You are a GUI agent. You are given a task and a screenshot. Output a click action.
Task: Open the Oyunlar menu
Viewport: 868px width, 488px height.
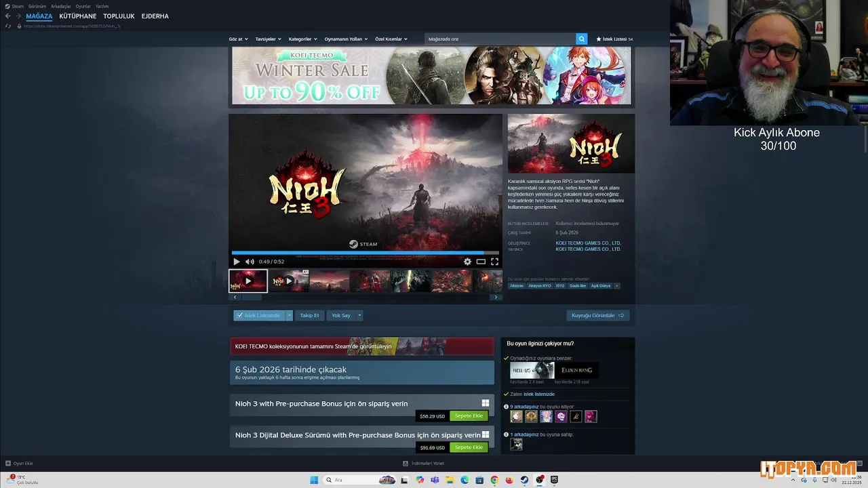tap(83, 6)
